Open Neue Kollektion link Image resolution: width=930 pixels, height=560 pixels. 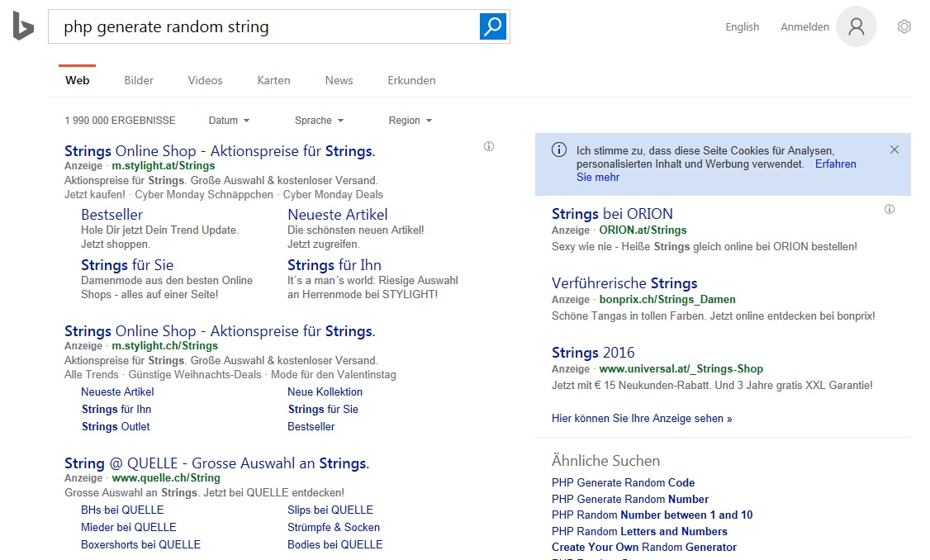coord(325,392)
